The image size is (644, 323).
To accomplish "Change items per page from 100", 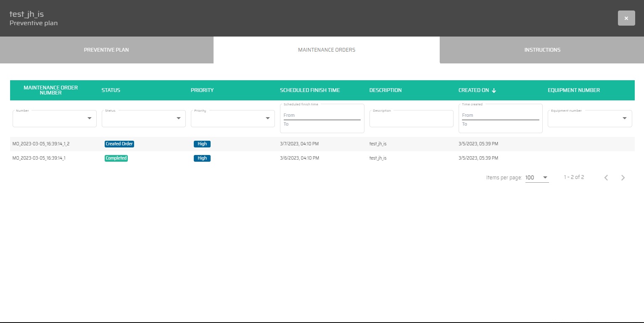I will (537, 178).
